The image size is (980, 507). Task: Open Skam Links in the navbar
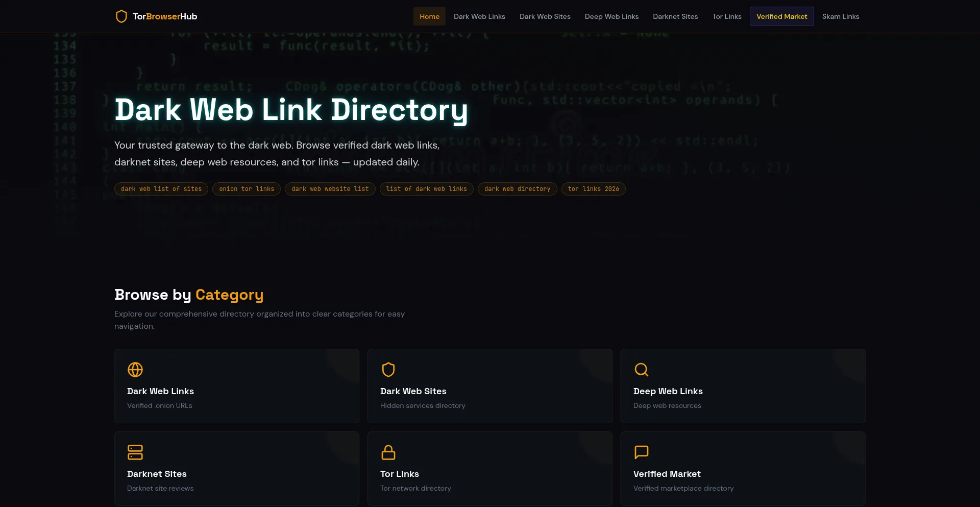(841, 16)
